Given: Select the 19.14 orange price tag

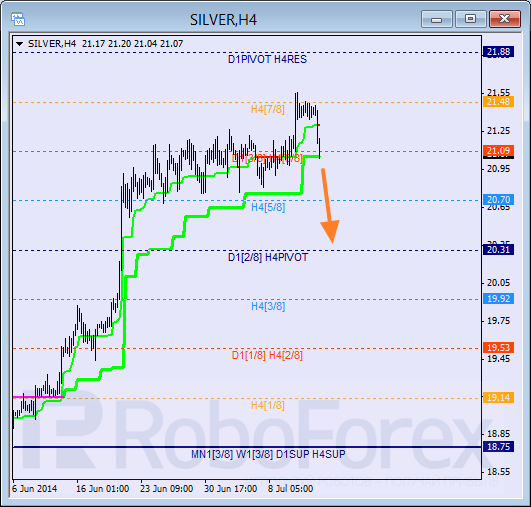Looking at the screenshot, I should click(x=498, y=397).
